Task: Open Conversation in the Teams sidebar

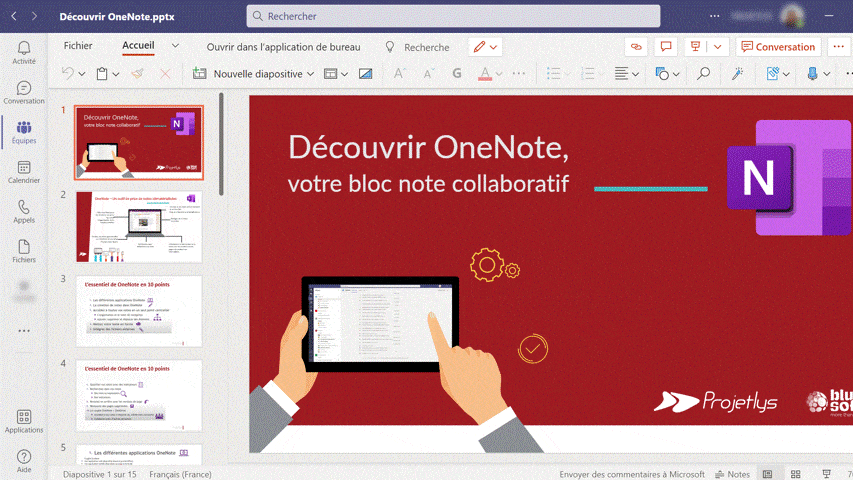Action: pyautogui.click(x=24, y=93)
